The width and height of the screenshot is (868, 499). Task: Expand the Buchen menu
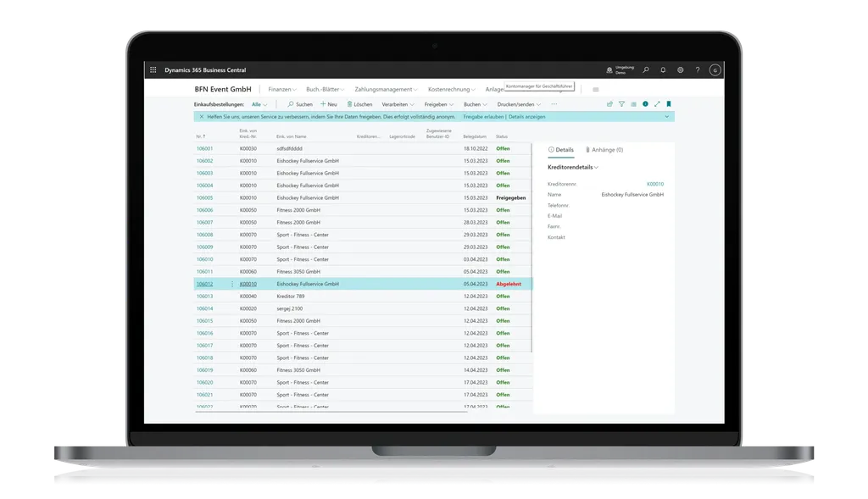[475, 104]
